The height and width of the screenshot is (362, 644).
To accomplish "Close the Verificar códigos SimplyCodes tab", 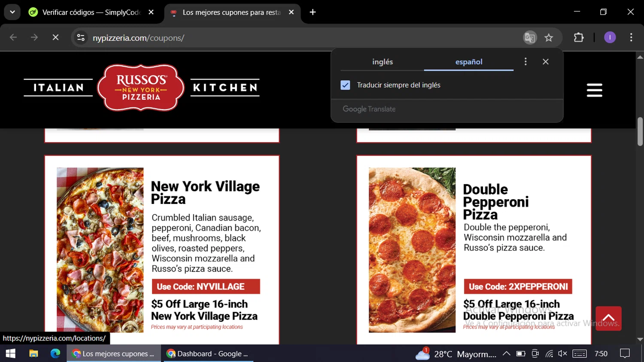I will click(151, 12).
